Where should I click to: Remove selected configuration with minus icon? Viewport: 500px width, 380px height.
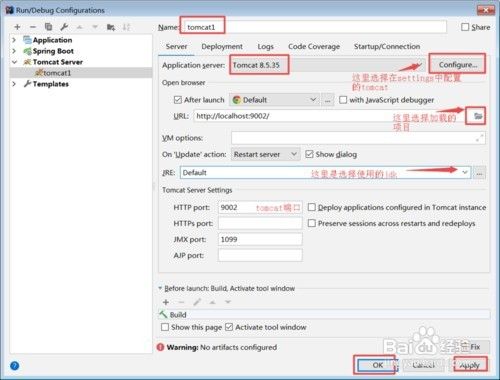pos(33,27)
